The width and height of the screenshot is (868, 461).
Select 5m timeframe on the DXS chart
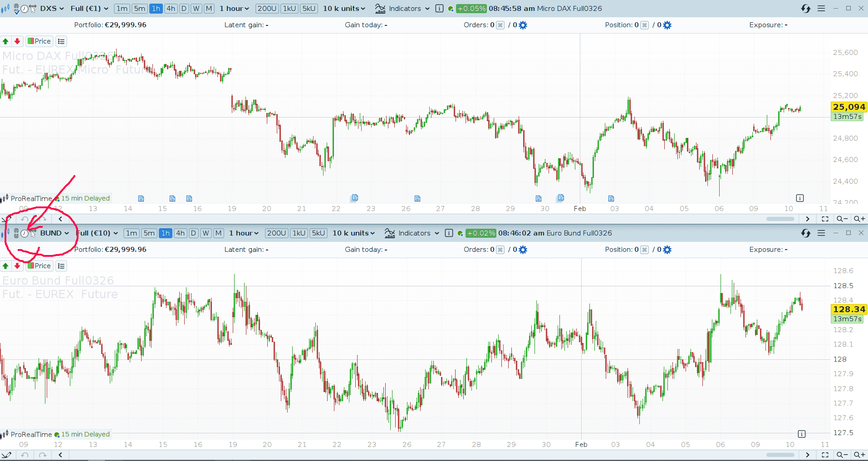140,9
